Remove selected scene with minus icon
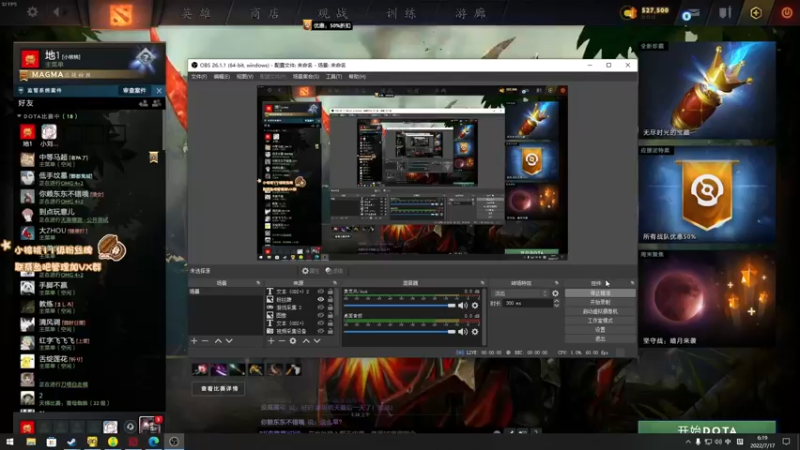This screenshot has height=450, width=800. coord(205,341)
